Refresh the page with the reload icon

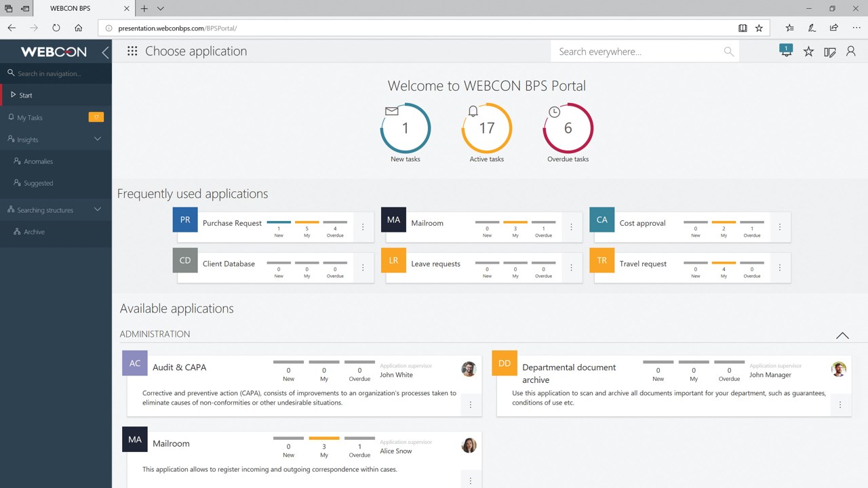point(56,28)
